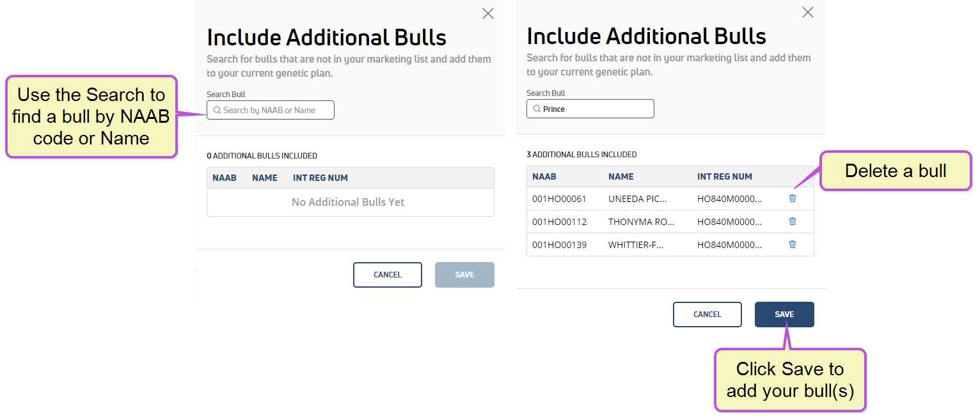
Task: Click the "No Additional Bulls Yet" placeholder row
Action: [x=348, y=202]
